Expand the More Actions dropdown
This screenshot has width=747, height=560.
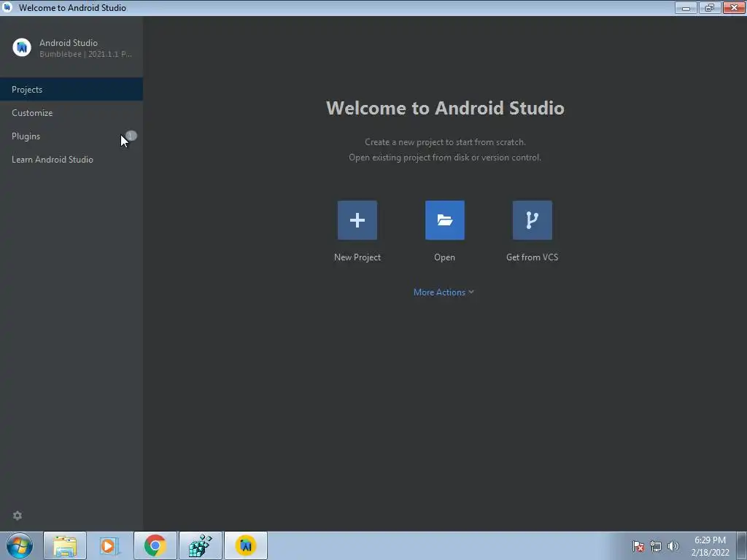click(x=444, y=292)
